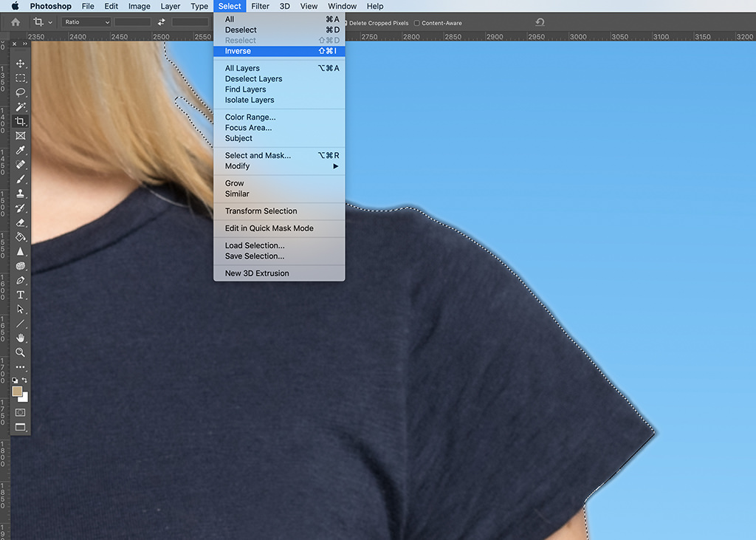Swap foreground and background colors
Screen dimensions: 756x540
[24, 380]
